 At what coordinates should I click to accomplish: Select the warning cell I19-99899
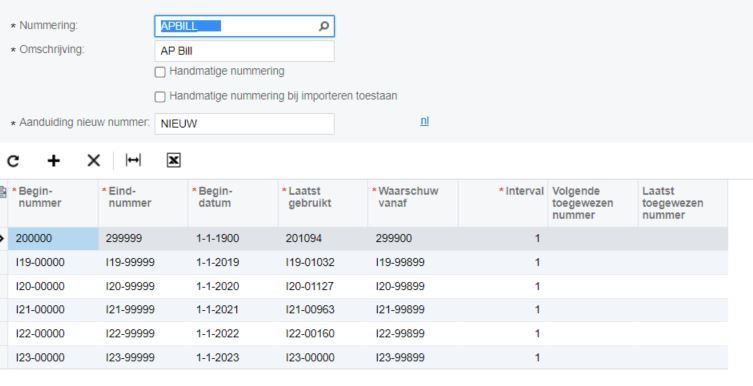pos(413,263)
